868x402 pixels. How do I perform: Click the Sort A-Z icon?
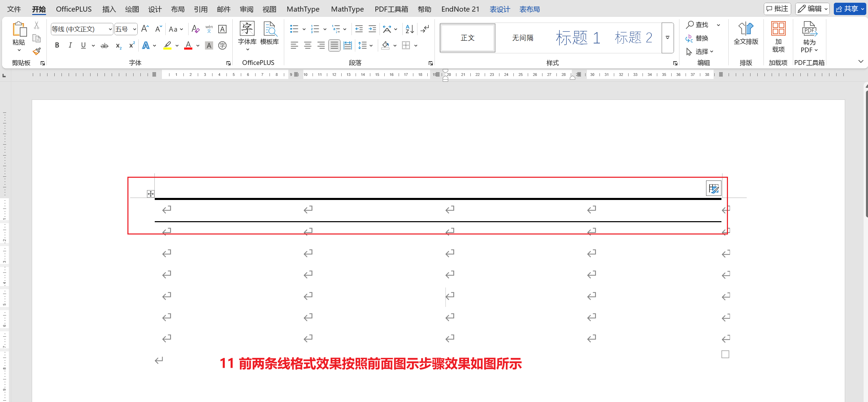pos(410,29)
